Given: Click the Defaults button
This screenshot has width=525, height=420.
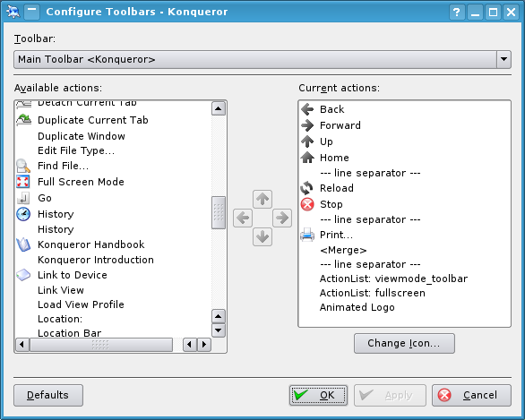Looking at the screenshot, I should point(48,395).
